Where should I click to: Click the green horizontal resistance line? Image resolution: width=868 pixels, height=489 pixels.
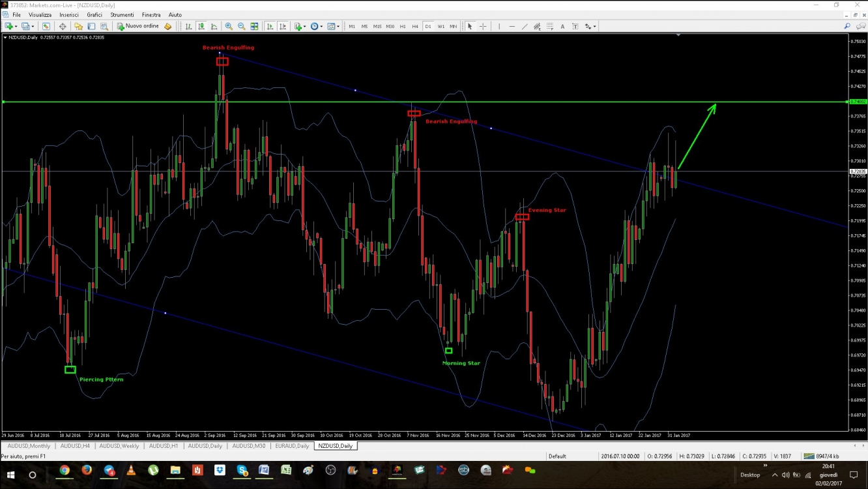[424, 102]
